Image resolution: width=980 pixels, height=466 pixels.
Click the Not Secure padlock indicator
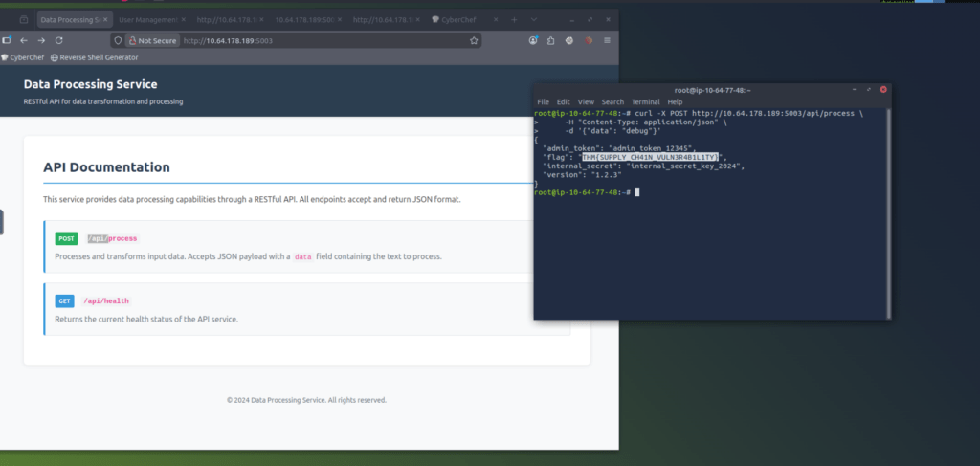(152, 40)
